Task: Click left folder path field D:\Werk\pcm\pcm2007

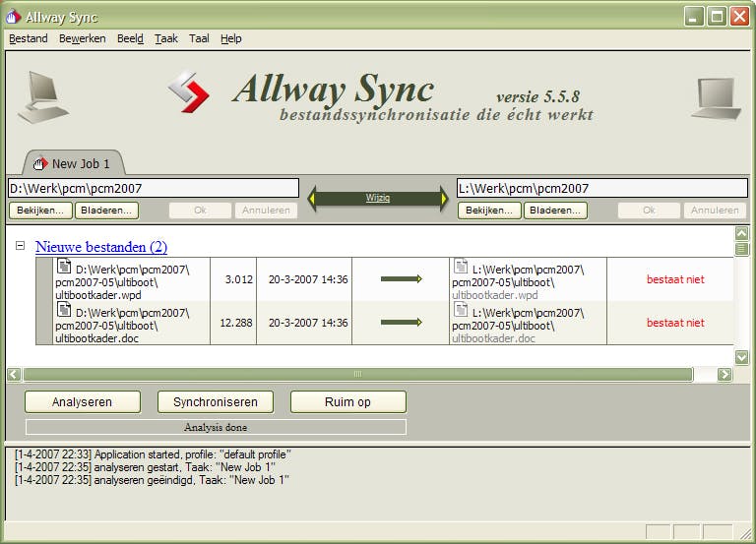Action: (x=154, y=188)
